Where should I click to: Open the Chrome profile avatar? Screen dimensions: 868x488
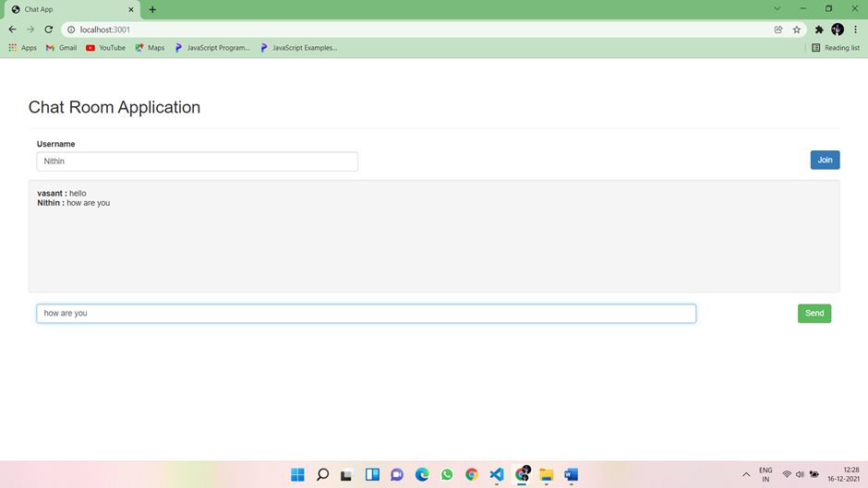838,30
